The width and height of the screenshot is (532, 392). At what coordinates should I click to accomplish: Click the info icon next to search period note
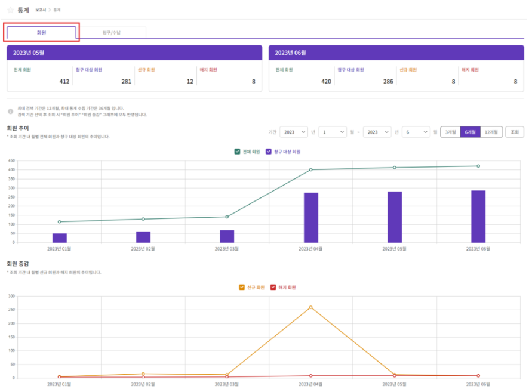coord(11,112)
